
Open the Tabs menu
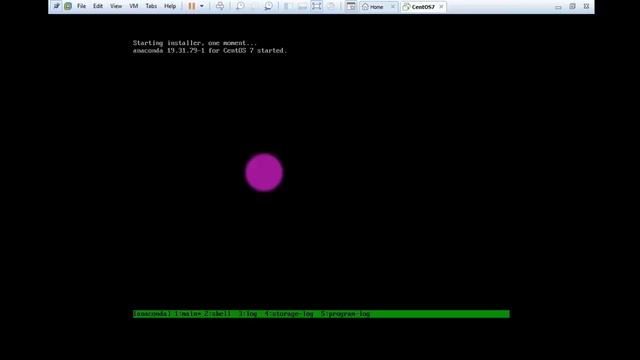point(151,6)
